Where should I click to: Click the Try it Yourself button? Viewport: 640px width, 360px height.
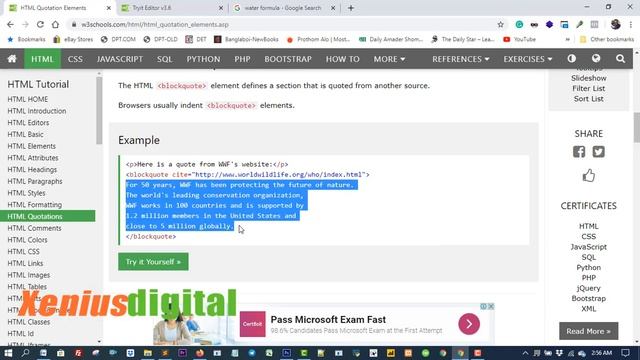153,262
